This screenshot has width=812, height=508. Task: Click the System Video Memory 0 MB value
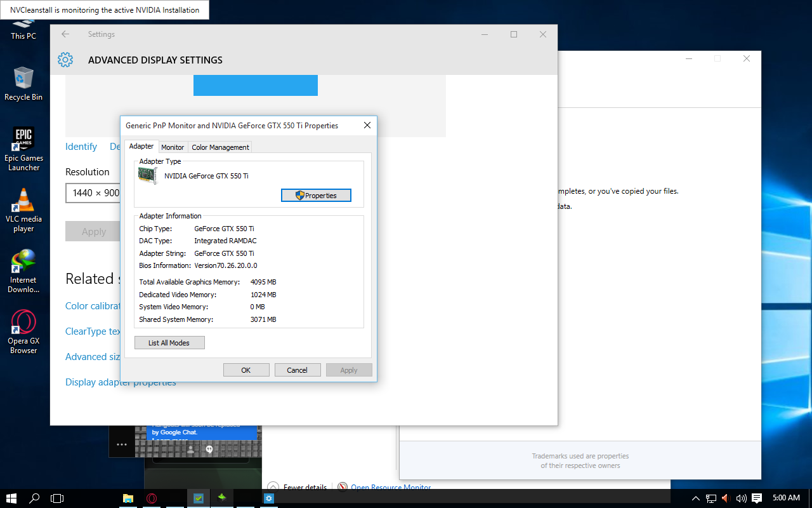tap(258, 307)
